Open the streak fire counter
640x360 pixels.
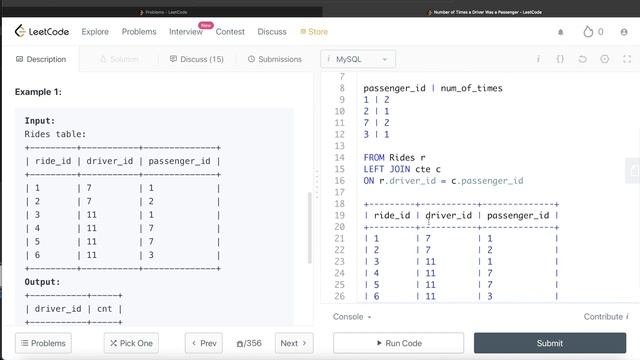click(x=593, y=32)
